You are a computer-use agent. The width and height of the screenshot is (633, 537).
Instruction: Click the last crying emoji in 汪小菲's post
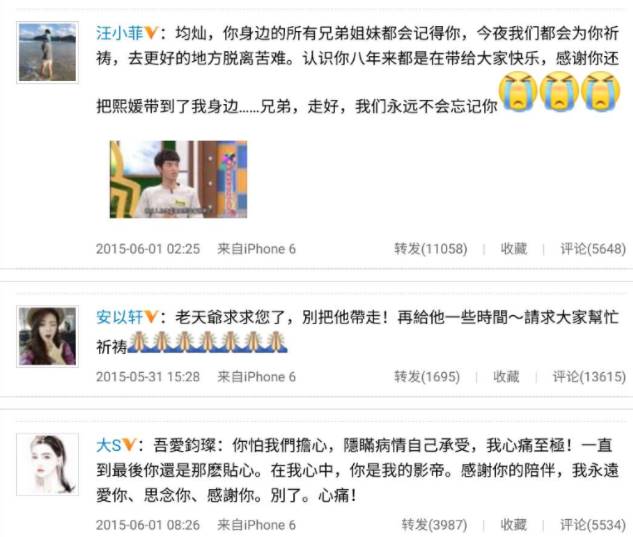click(600, 91)
